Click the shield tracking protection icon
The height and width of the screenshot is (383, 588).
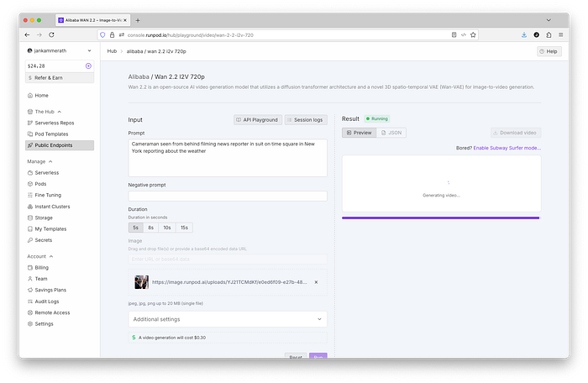tap(102, 35)
